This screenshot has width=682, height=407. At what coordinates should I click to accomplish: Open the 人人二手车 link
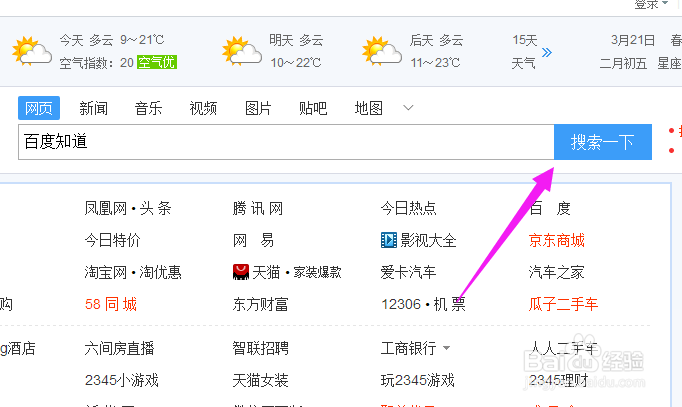[564, 348]
